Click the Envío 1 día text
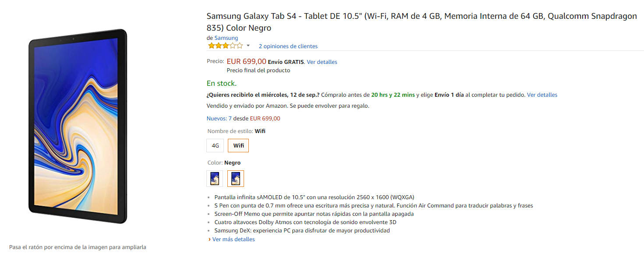This screenshot has height=253, width=644. click(x=449, y=95)
